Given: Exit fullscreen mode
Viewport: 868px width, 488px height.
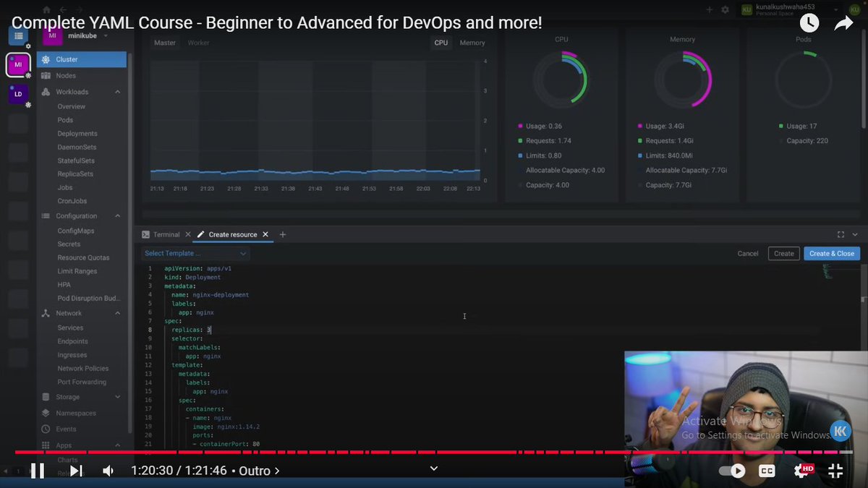Looking at the screenshot, I should pos(835,471).
